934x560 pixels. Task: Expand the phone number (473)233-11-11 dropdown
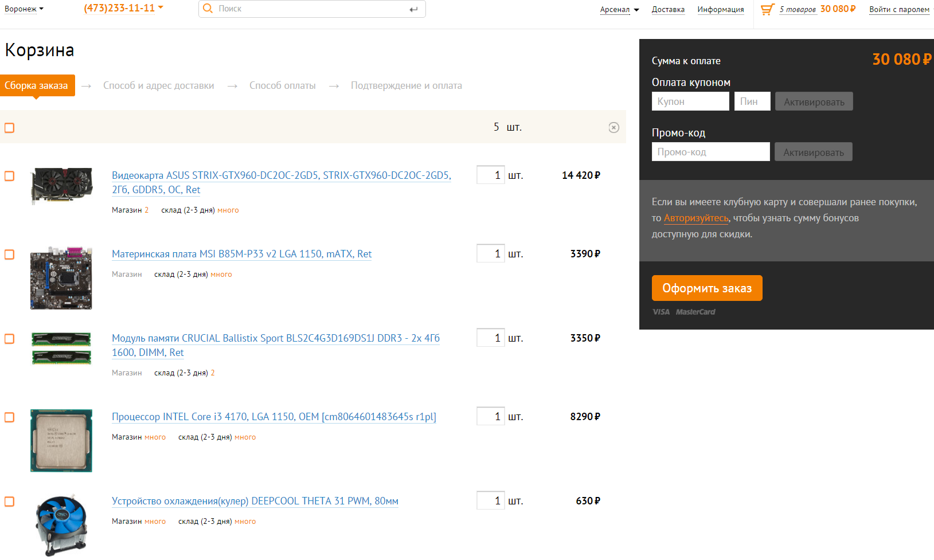123,8
